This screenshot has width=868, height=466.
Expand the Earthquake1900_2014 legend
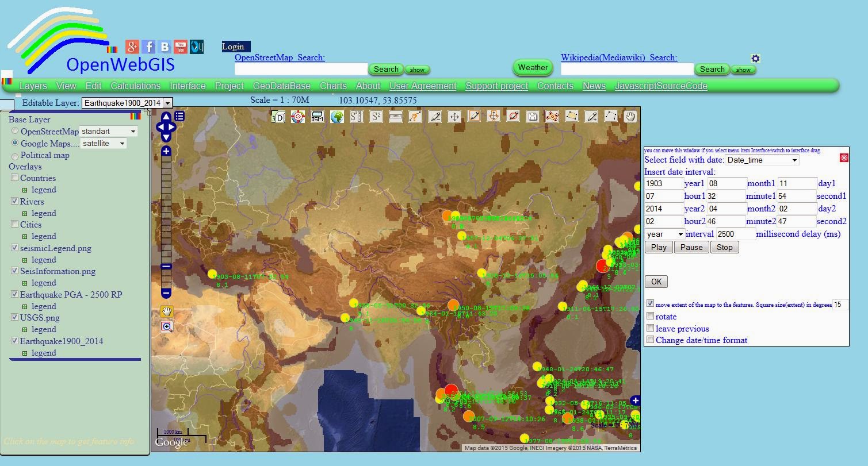point(25,353)
